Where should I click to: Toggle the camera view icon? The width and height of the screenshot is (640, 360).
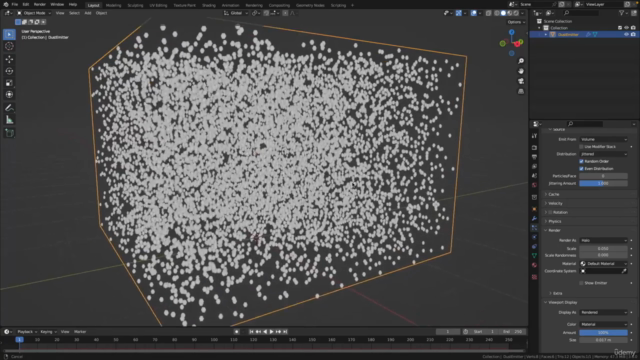click(x=521, y=81)
